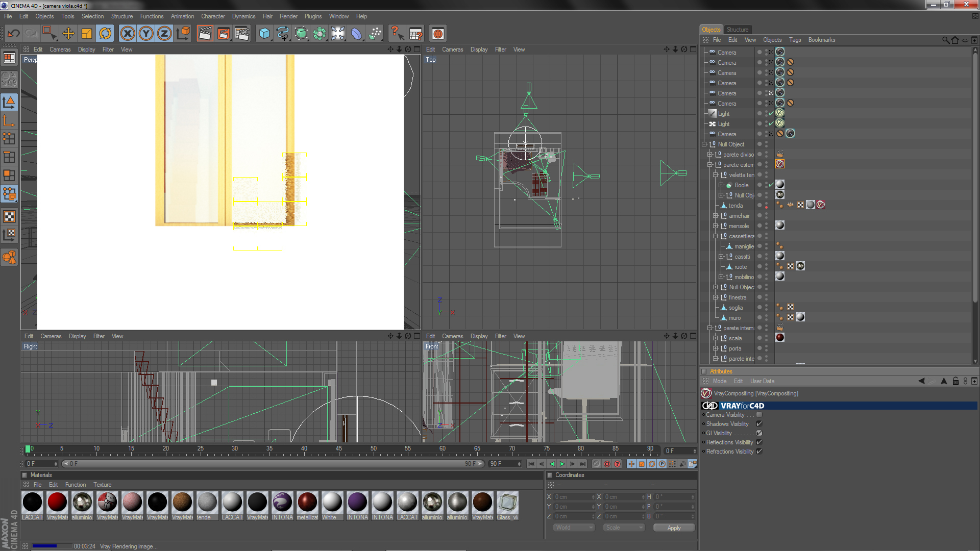Open Render Settings icon
This screenshot has height=551, width=980.
coord(242,34)
